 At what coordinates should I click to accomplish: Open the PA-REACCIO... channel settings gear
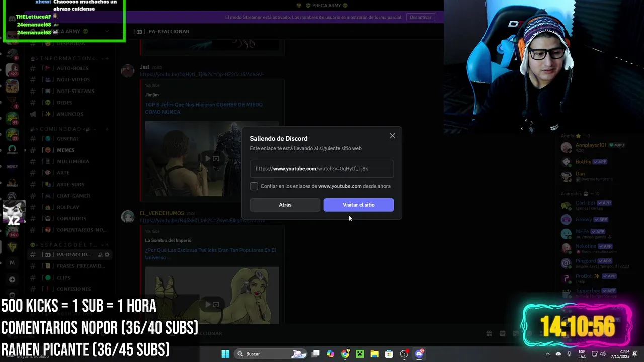pyautogui.click(x=107, y=255)
